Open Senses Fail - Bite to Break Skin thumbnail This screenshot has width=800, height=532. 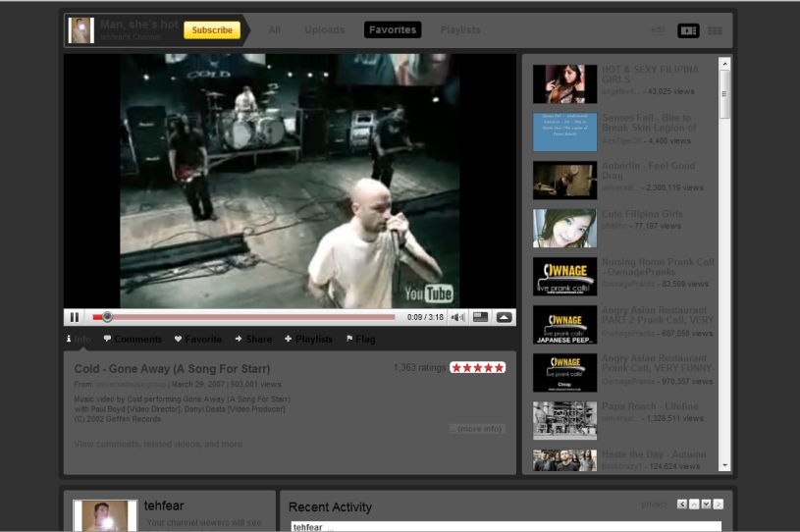point(564,133)
